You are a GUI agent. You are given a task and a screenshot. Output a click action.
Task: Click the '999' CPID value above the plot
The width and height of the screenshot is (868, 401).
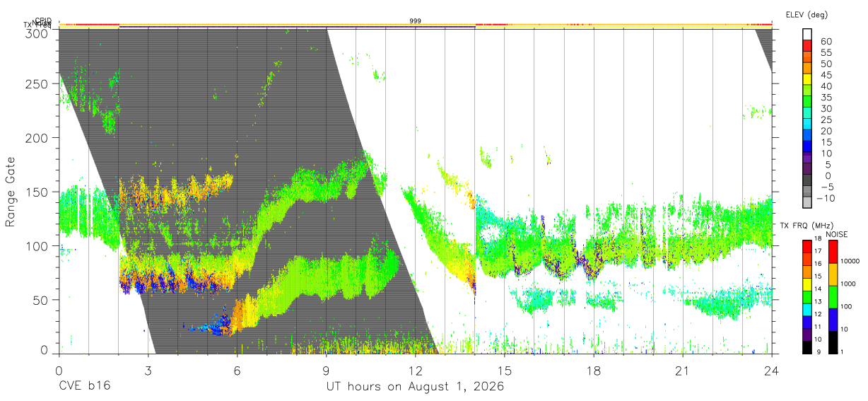coord(416,21)
